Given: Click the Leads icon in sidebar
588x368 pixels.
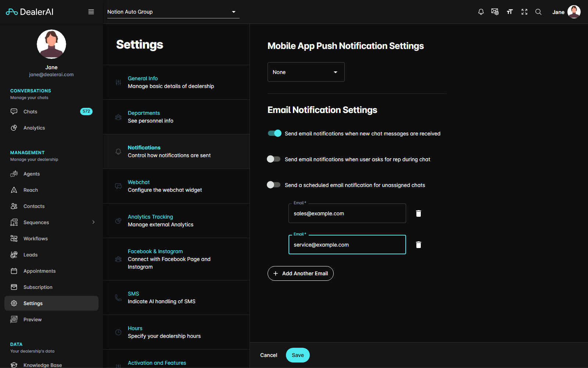Looking at the screenshot, I should tap(14, 255).
